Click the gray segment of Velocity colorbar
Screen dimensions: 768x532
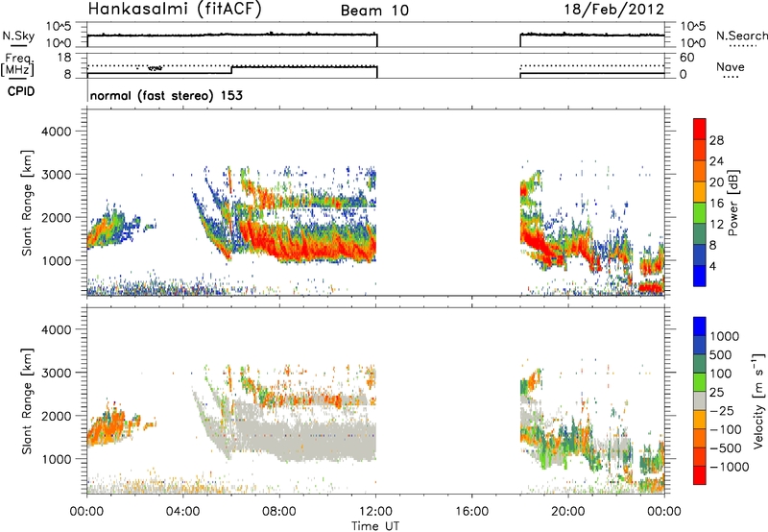[700, 400]
